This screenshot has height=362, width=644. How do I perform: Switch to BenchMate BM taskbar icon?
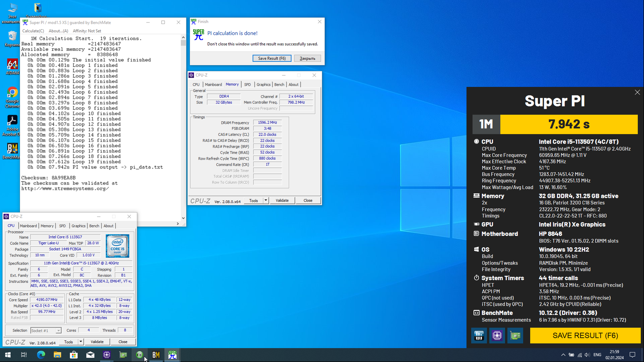point(156,355)
